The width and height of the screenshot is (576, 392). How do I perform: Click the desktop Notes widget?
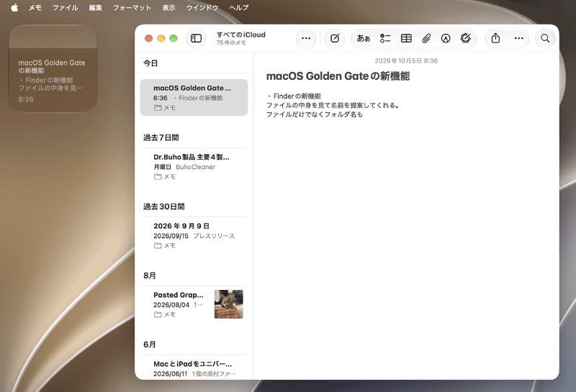[53, 68]
